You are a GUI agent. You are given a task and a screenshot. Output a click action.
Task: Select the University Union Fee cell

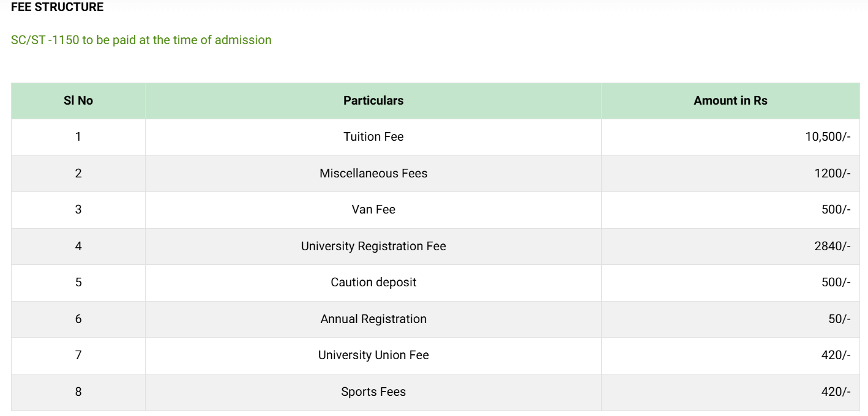pyautogui.click(x=373, y=355)
